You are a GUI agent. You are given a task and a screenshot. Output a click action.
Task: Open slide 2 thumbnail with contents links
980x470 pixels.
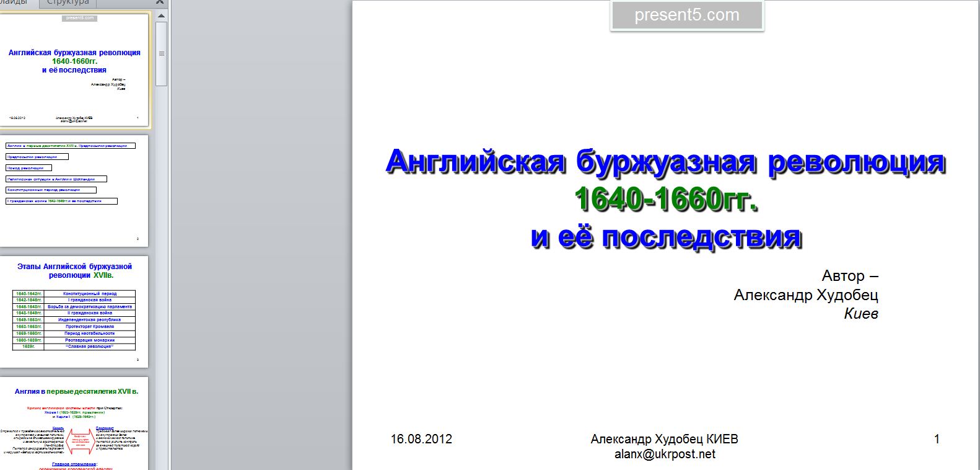pos(74,190)
